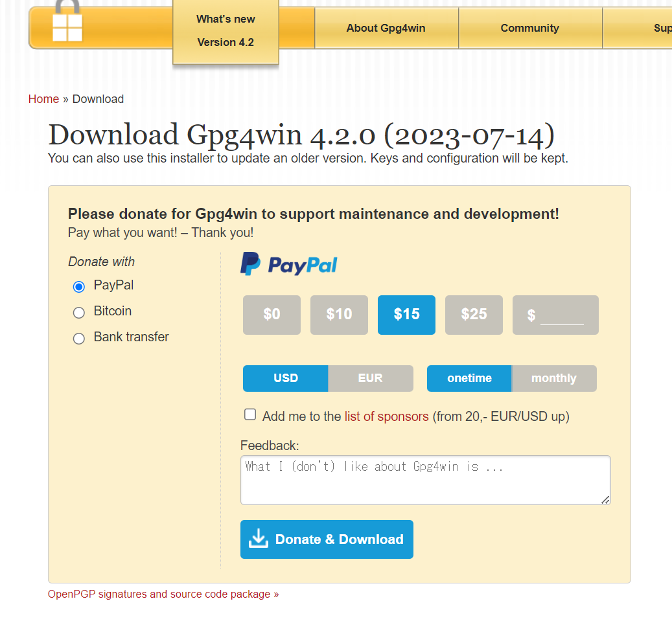
Task: Choose the $15 donation amount
Action: pyautogui.click(x=406, y=315)
